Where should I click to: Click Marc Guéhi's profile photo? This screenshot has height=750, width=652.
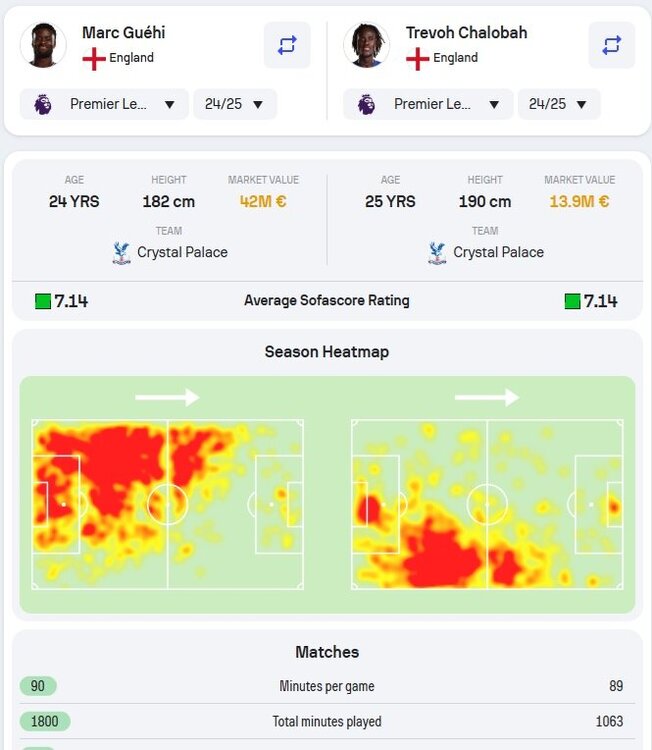(x=43, y=45)
